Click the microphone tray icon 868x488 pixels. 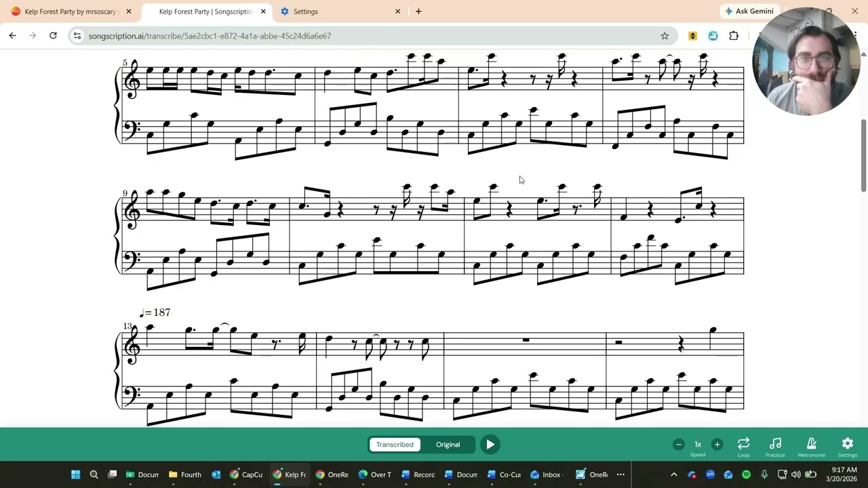[x=764, y=474]
